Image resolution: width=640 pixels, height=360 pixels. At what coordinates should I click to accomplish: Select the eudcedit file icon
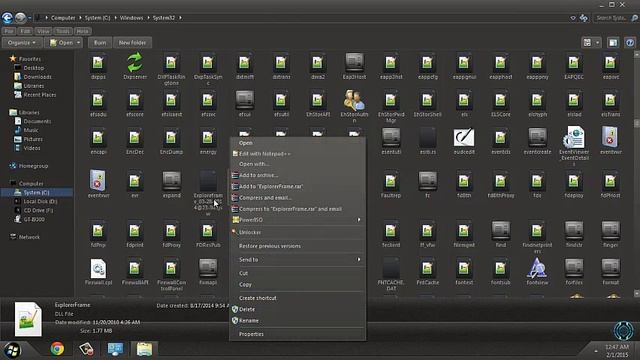pyautogui.click(x=464, y=138)
